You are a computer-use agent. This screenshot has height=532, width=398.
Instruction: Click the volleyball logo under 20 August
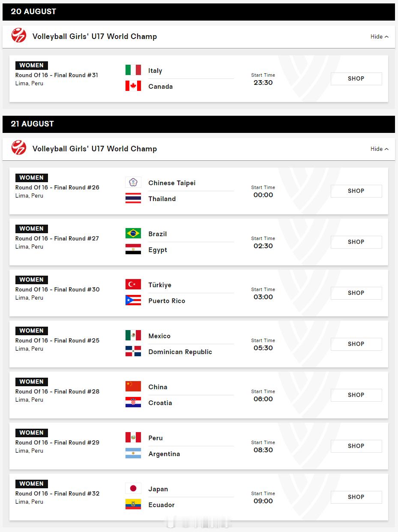click(19, 35)
